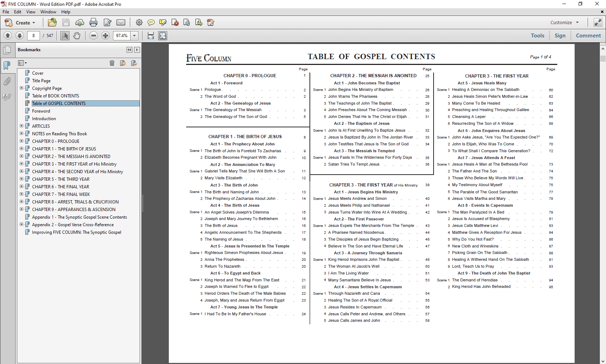Click the upload to cloud icon
Screen dimensions: 606x364
click(x=79, y=22)
